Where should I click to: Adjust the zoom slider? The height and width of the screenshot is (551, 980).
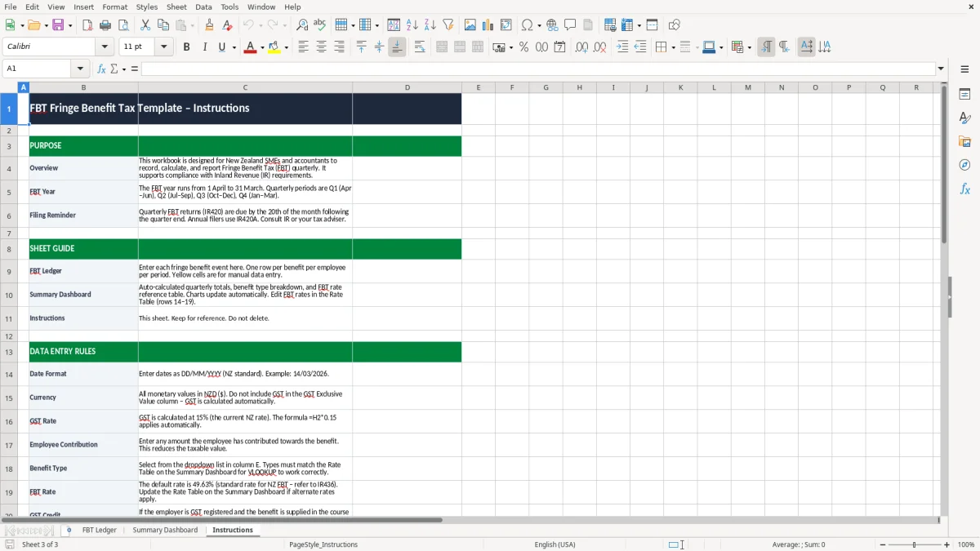pyautogui.click(x=915, y=544)
